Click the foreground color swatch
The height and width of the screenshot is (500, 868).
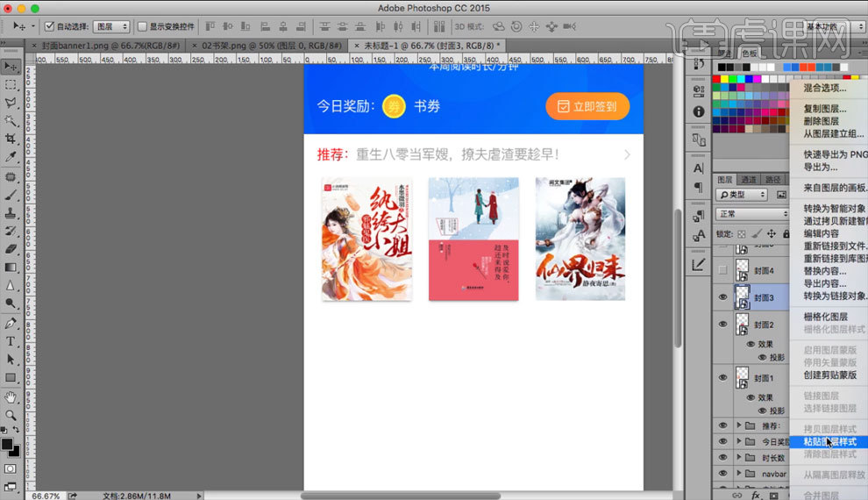[x=7, y=445]
